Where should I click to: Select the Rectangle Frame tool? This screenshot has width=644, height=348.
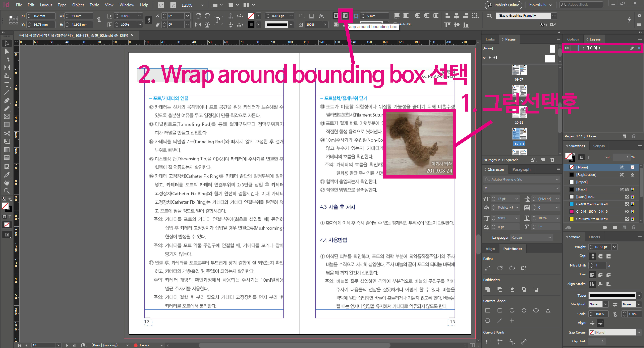tap(7, 117)
